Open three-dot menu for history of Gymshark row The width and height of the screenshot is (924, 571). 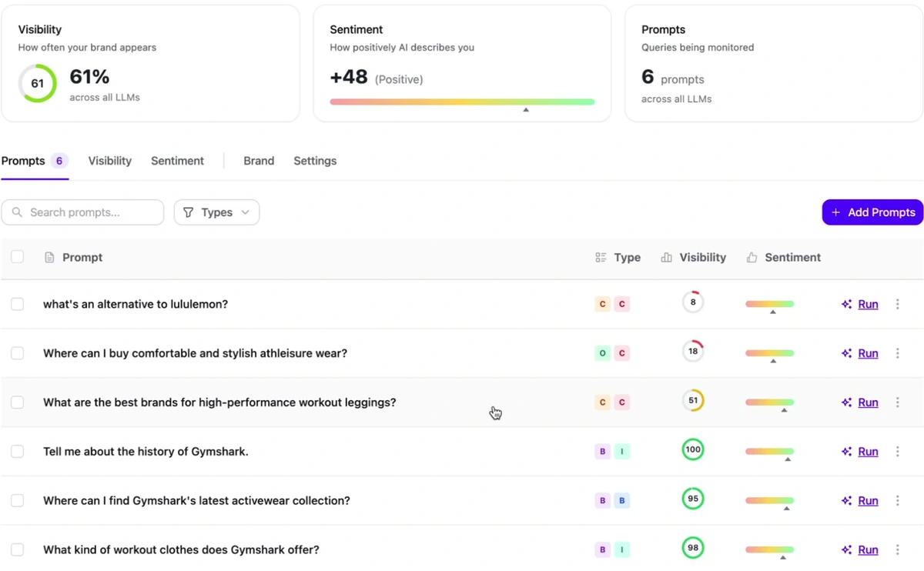897,452
